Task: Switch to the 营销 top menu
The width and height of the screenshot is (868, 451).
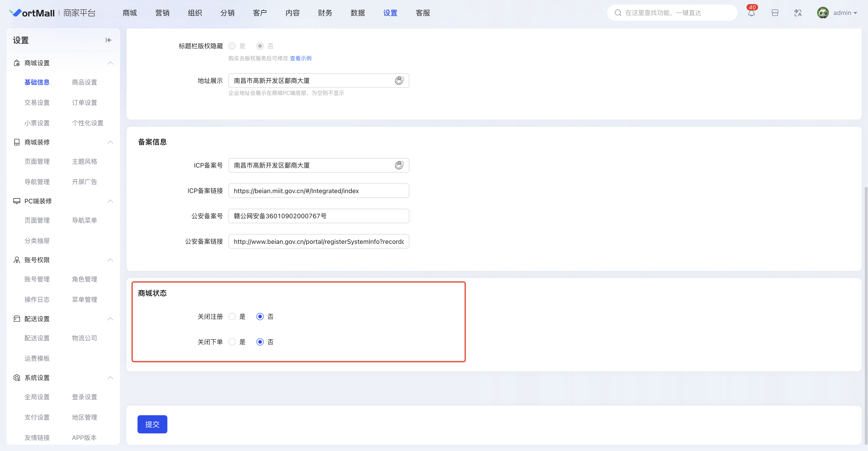Action: (x=162, y=13)
